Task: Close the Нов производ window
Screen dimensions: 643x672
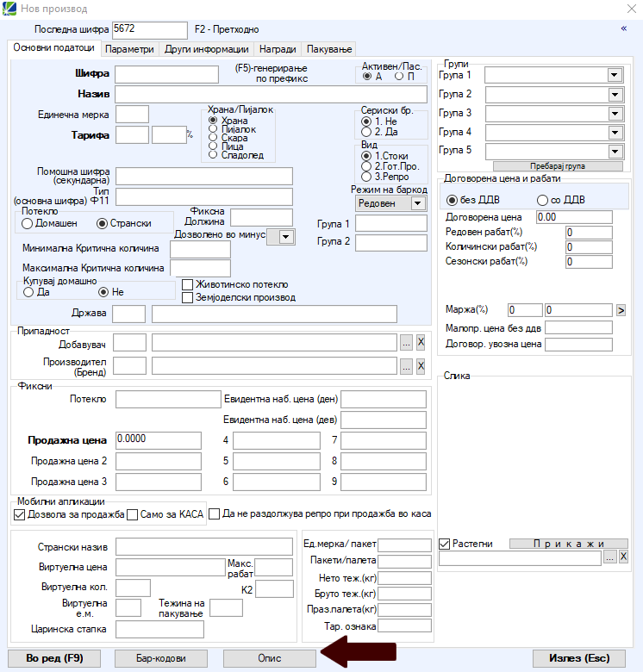Action: (x=632, y=9)
